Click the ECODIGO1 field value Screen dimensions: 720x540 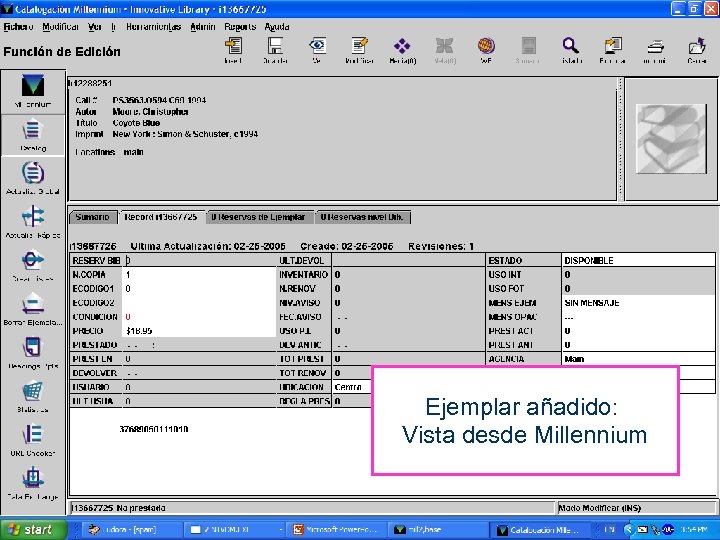[199, 289]
